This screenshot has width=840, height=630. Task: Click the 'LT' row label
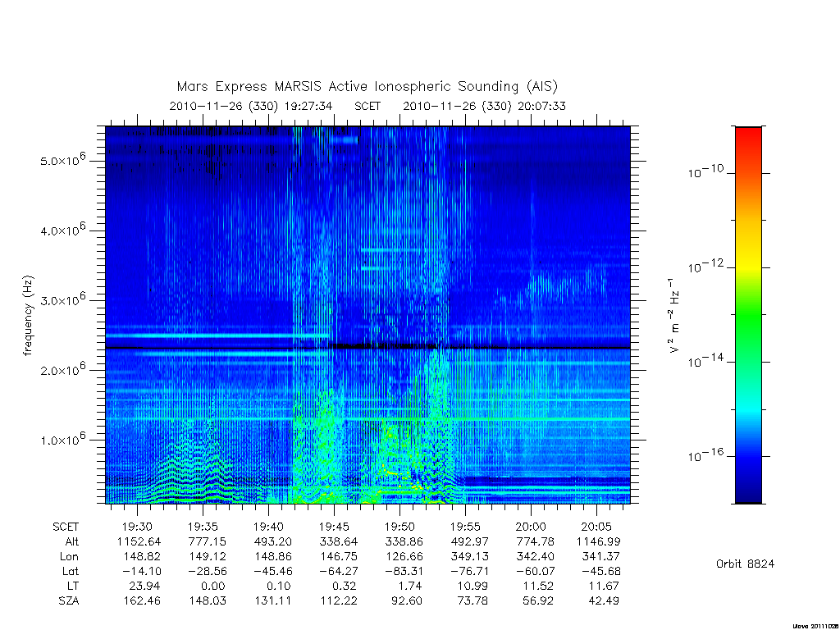[x=73, y=586]
